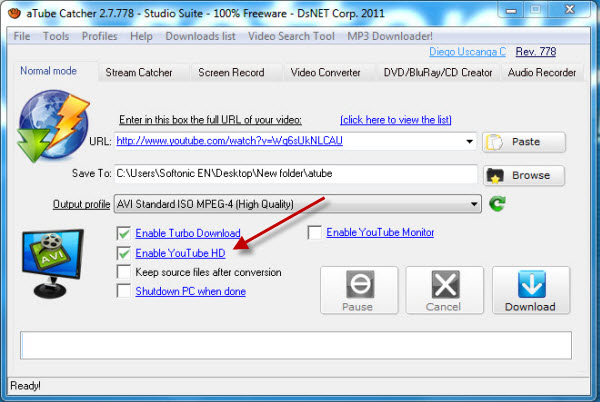This screenshot has width=600, height=402.
Task: Uncheck Enable YouTube HD option
Action: [x=124, y=253]
